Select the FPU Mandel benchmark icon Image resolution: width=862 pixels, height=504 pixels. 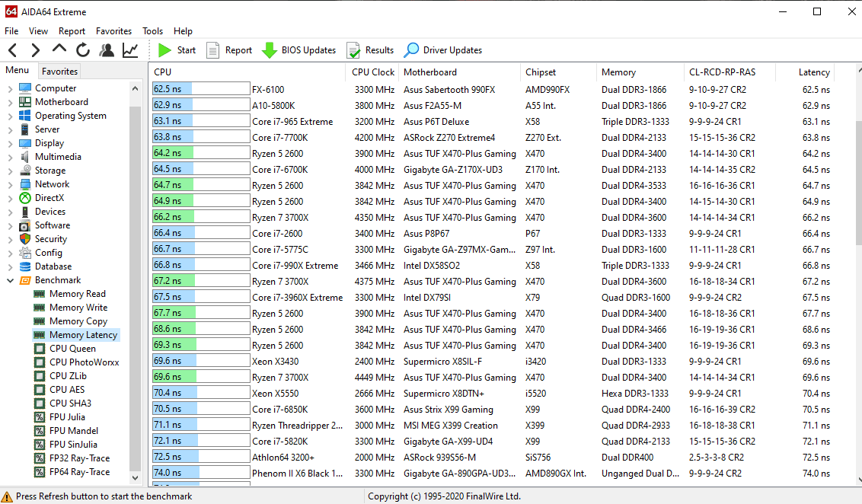(x=39, y=431)
